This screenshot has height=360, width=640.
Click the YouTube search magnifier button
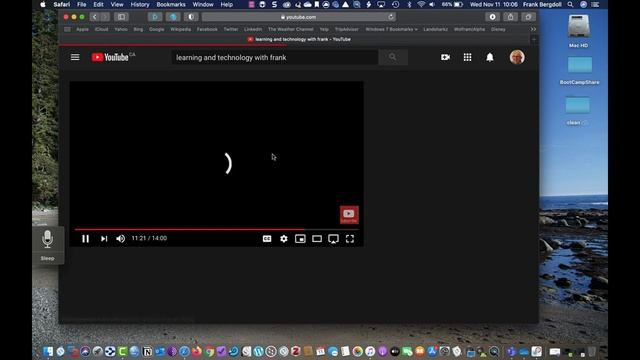pyautogui.click(x=393, y=58)
